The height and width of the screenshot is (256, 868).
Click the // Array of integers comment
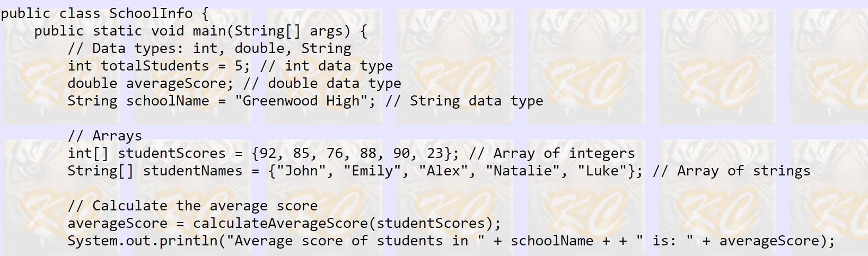(x=552, y=153)
